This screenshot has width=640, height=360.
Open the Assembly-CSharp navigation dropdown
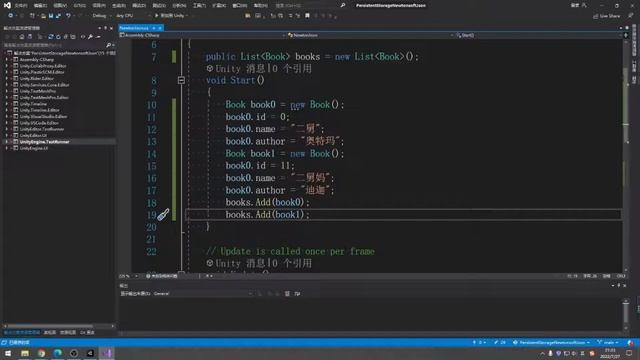pos(202,36)
